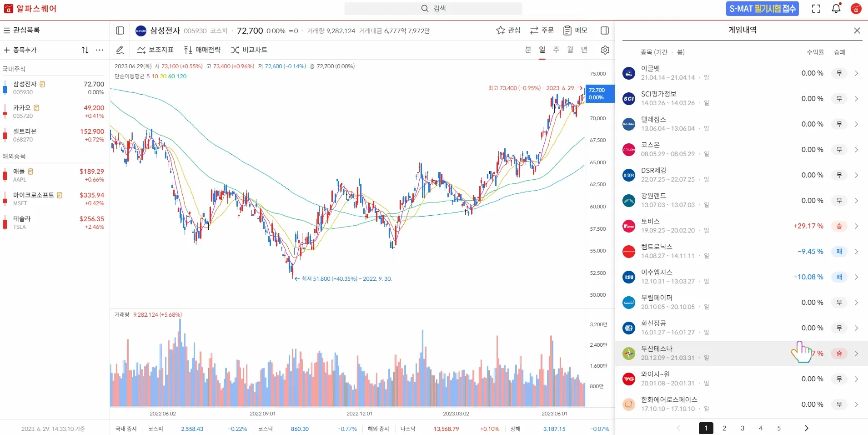The height and width of the screenshot is (435, 868).
Task: Click the S-MAT 필기시험 접수 banner
Action: [763, 9]
